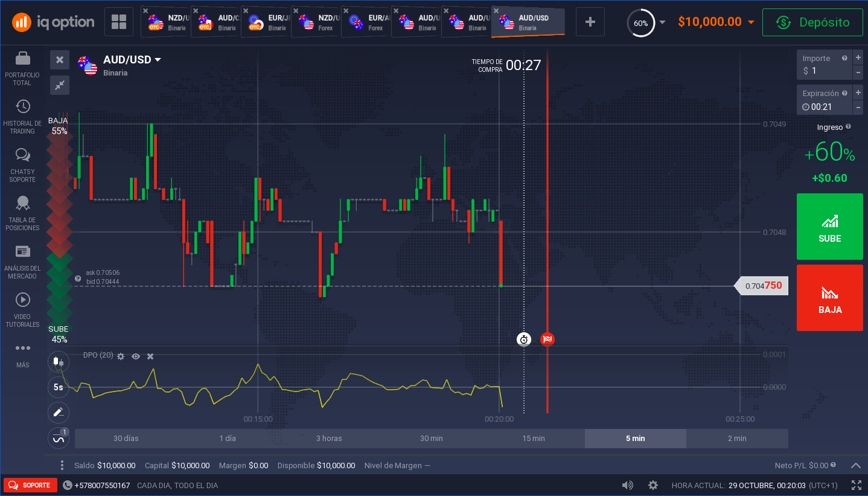Select 15 min time range
Screen dimensions: 868x496
coord(534,439)
